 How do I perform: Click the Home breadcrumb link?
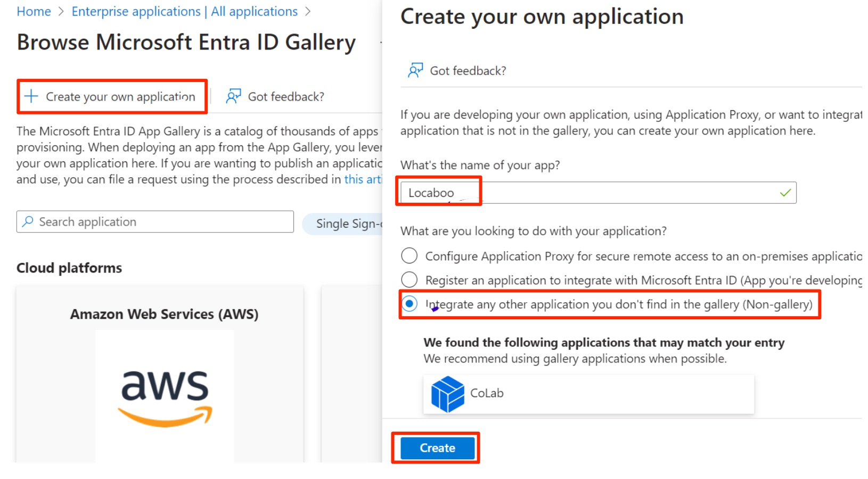click(x=34, y=11)
